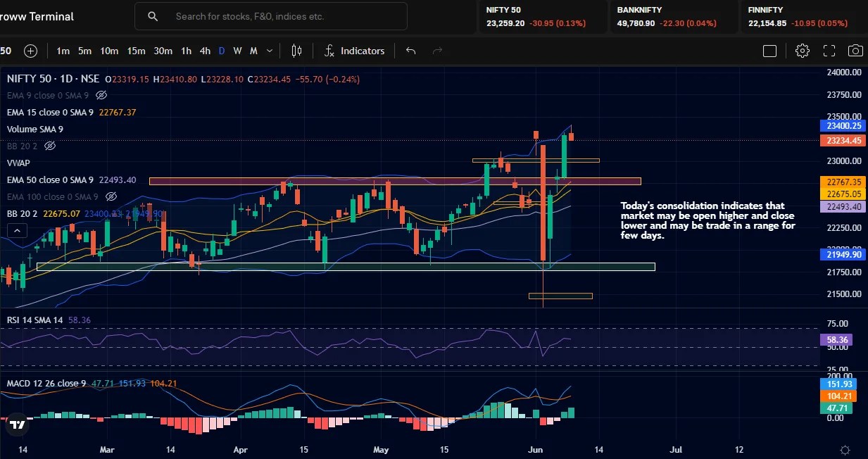Click the TradingView logo
The width and height of the screenshot is (868, 459).
(x=18, y=425)
